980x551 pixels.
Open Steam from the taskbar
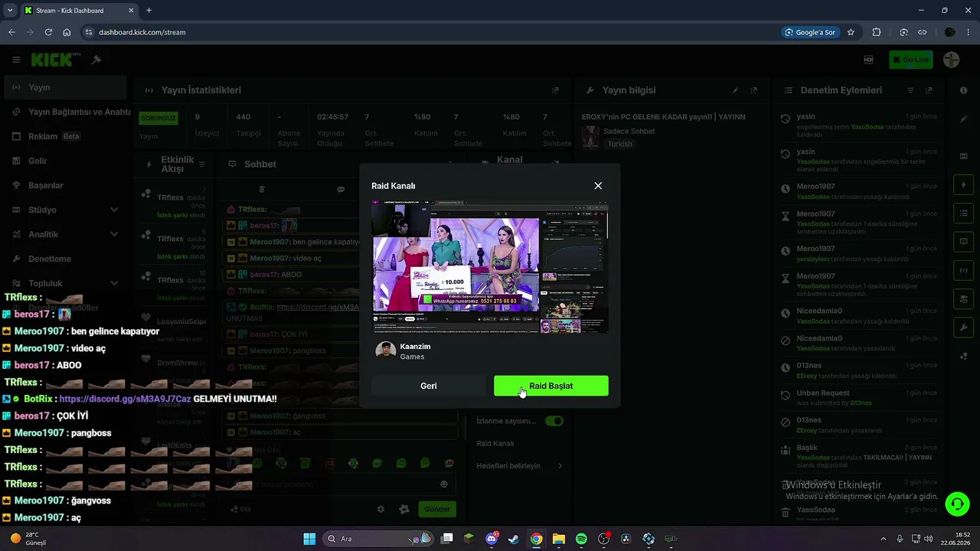point(514,539)
